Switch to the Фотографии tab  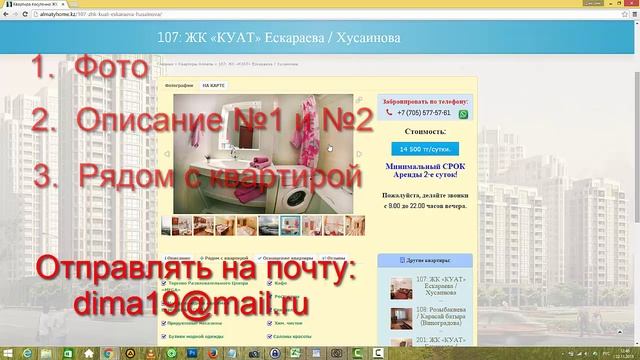click(x=179, y=85)
